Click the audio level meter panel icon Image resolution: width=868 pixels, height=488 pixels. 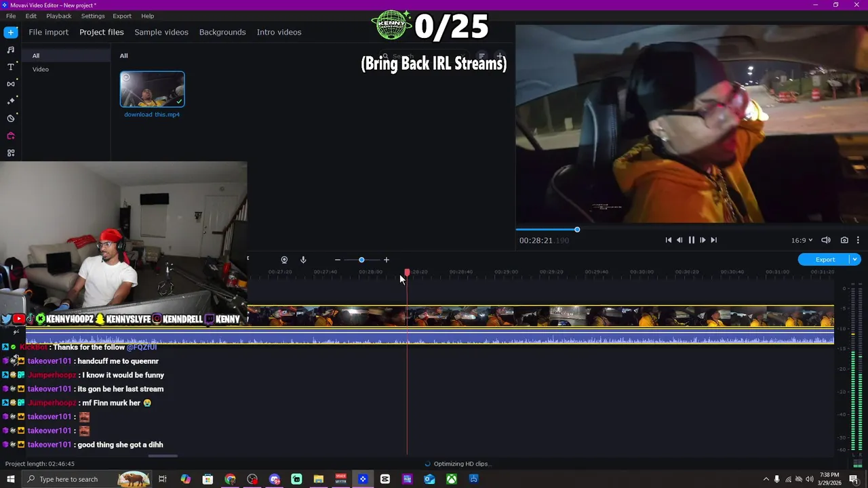click(857, 464)
